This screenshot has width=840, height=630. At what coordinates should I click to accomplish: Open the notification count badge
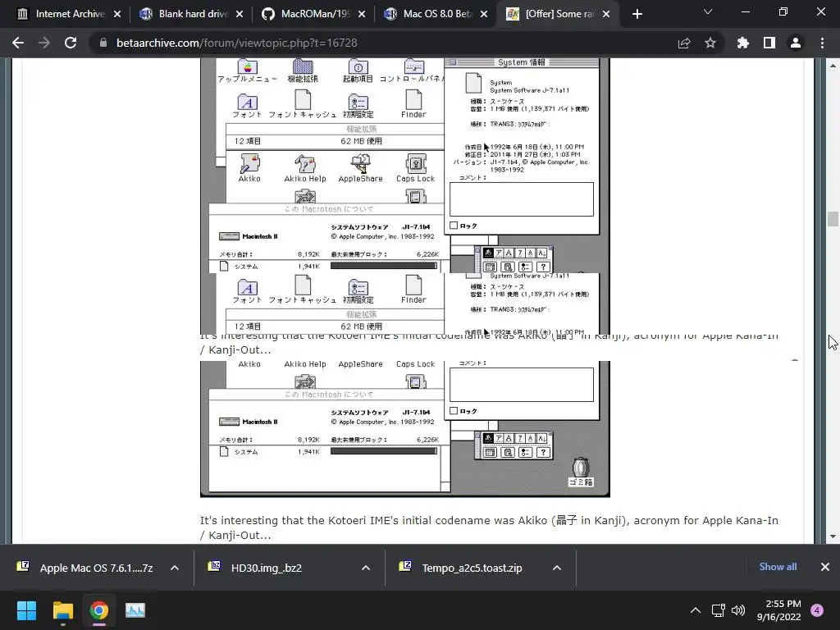817,610
